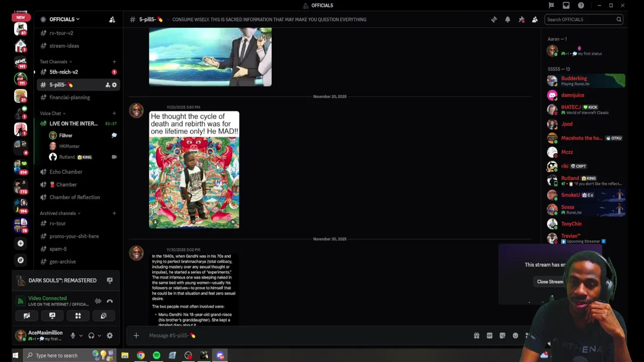Open the Inbox icon in title bar
This screenshot has width=644, height=362.
coord(566,6)
